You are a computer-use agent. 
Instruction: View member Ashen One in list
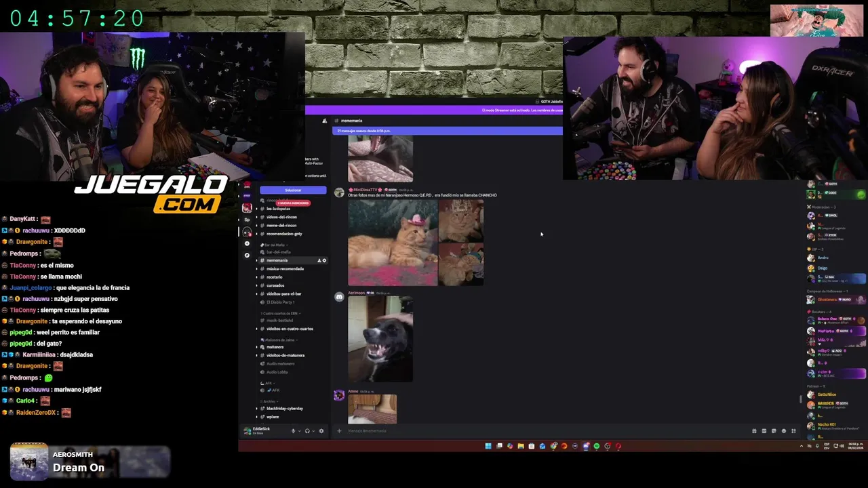(827, 319)
